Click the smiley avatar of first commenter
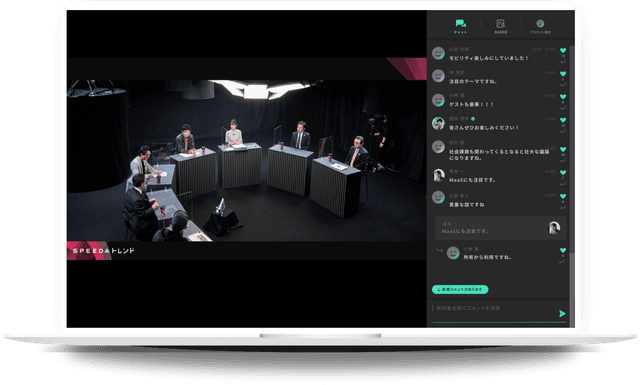 438,53
